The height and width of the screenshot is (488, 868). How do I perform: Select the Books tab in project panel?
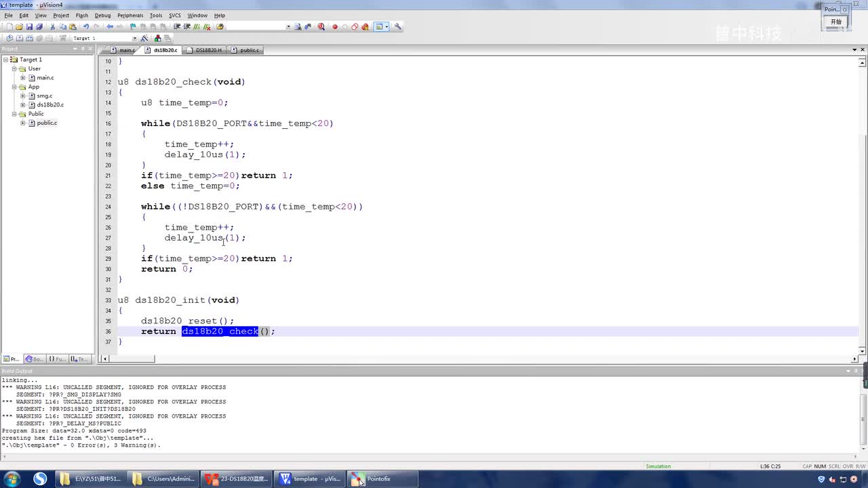coord(34,359)
